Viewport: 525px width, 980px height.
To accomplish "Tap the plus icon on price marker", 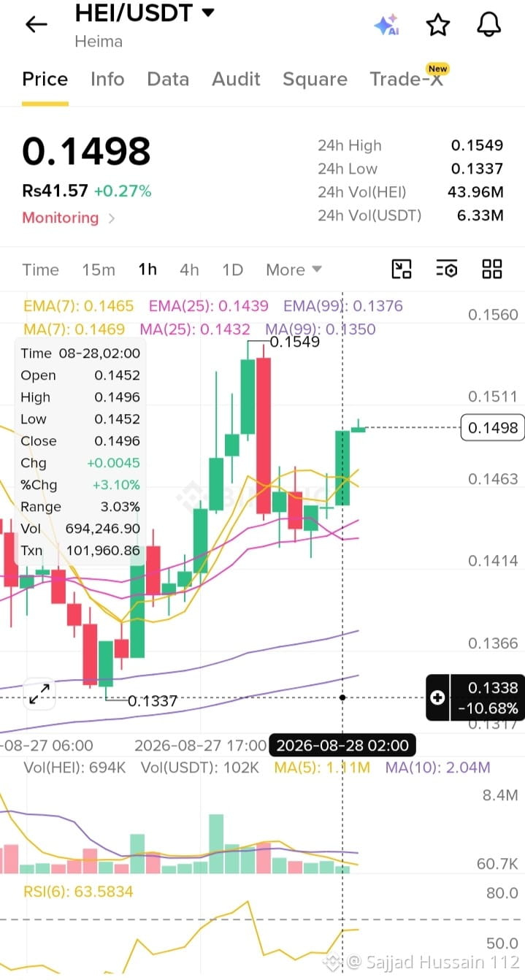I will coord(437,697).
